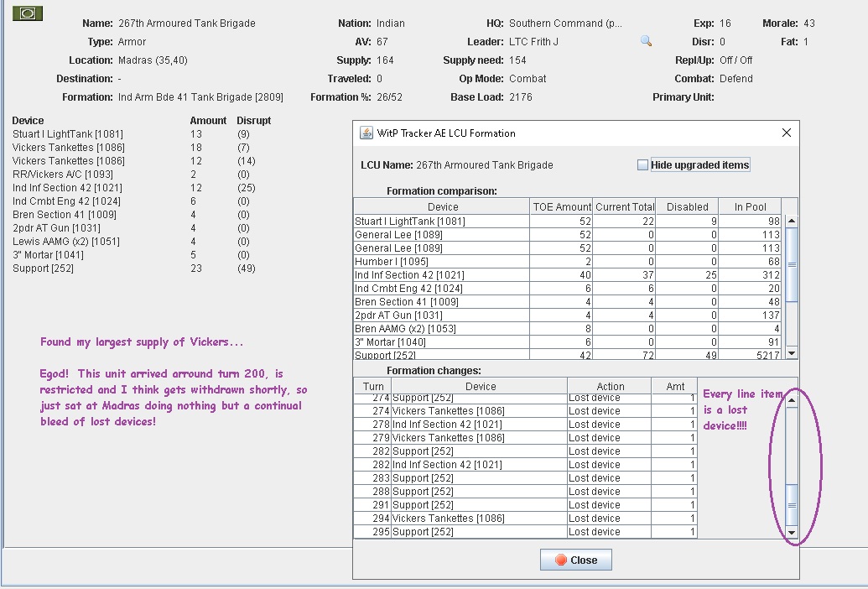This screenshot has height=589, width=868.
Task: Click down arrow of Formation changes scrollbar
Action: (792, 533)
